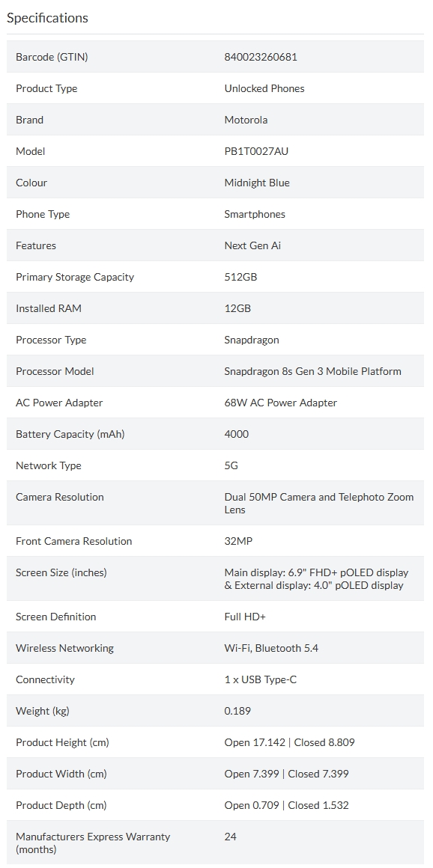The image size is (433, 868).
Task: Click the Main display screen size text
Action: click(x=316, y=573)
